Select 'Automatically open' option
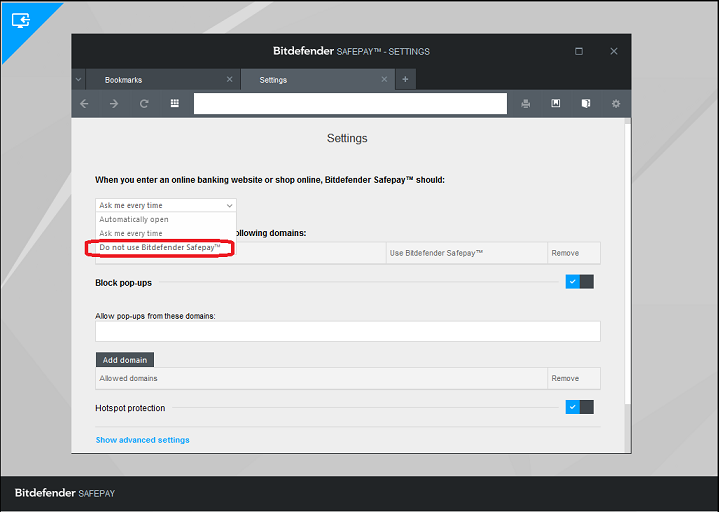This screenshot has height=512, width=719. point(166,219)
